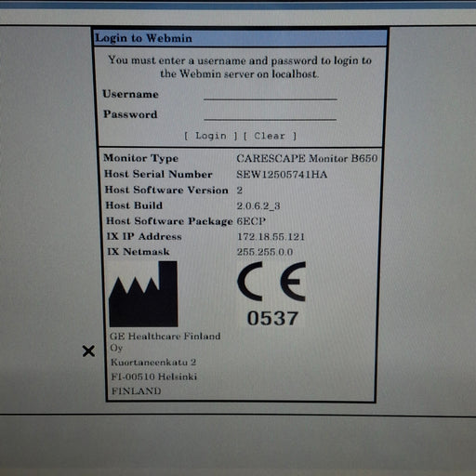Click the Username input field
The image size is (476, 476).
click(x=271, y=94)
